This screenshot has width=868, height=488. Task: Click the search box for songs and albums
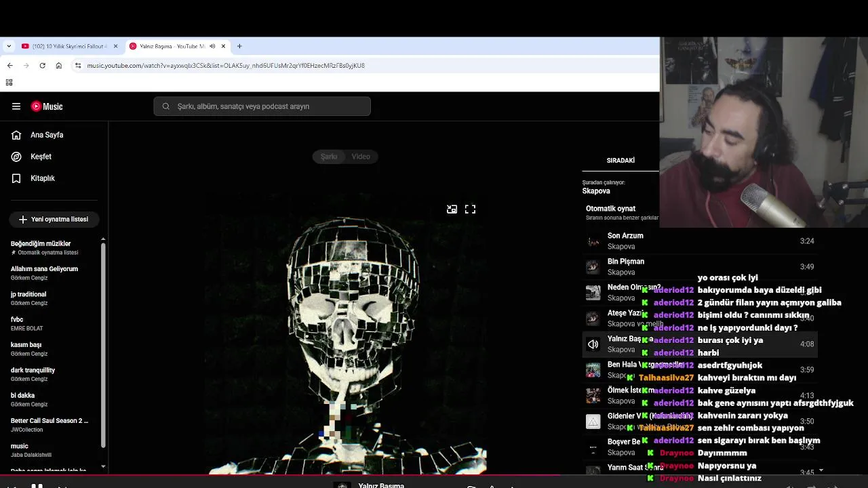tap(262, 106)
